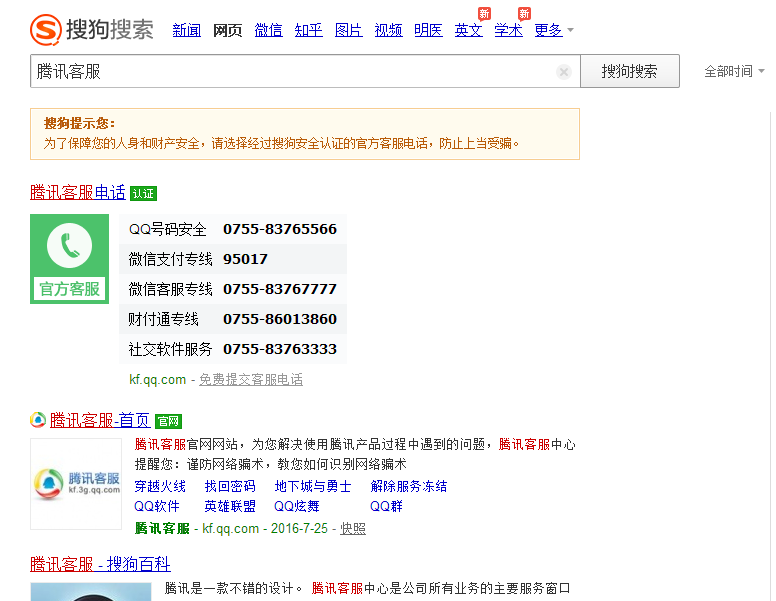Switch to the 微信 search tab
Viewport: 776px width, 601px height.
(x=268, y=30)
